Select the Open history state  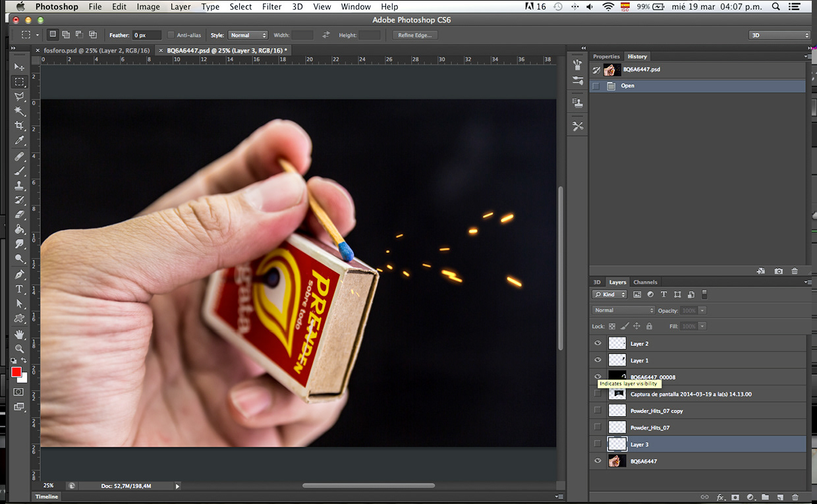pos(698,86)
